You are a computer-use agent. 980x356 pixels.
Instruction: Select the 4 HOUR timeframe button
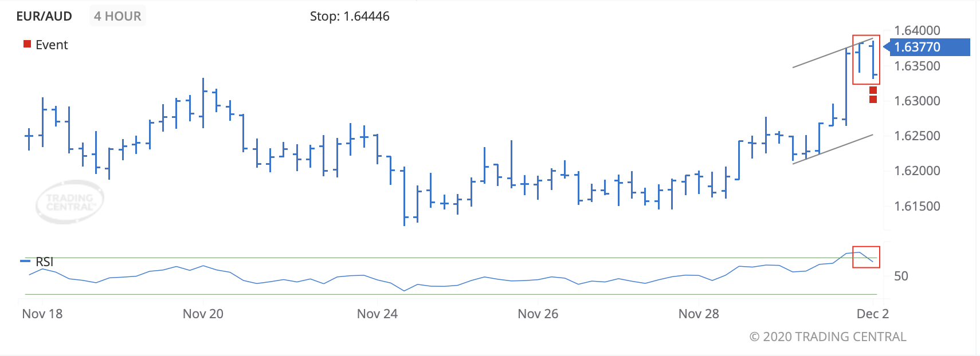(x=117, y=16)
